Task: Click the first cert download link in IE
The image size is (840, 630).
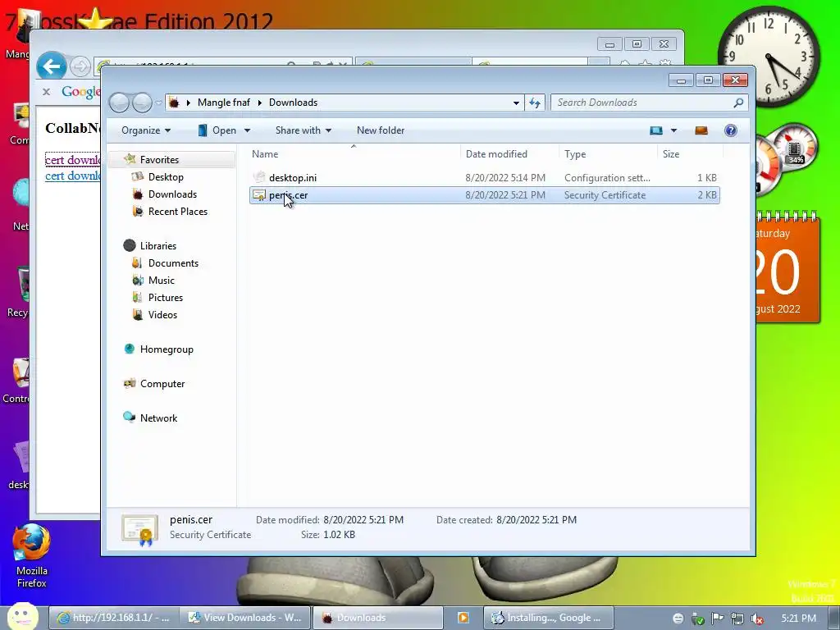Action: coord(73,160)
